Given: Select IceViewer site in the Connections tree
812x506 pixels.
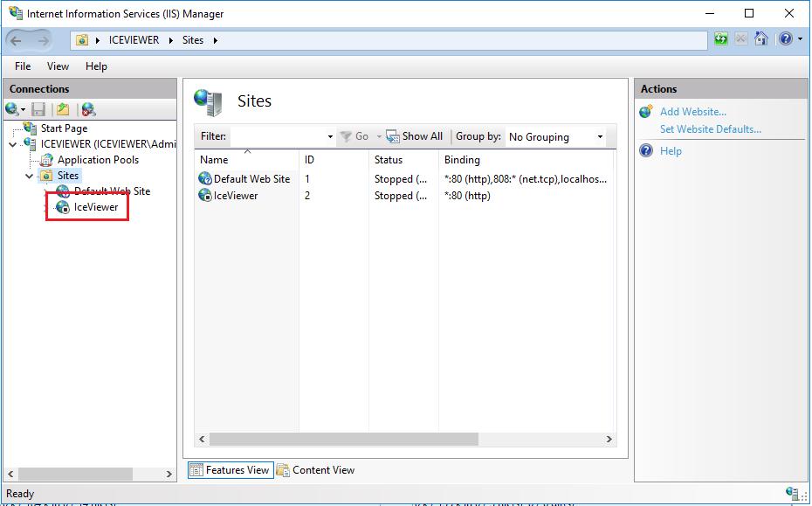Looking at the screenshot, I should pyautogui.click(x=96, y=207).
